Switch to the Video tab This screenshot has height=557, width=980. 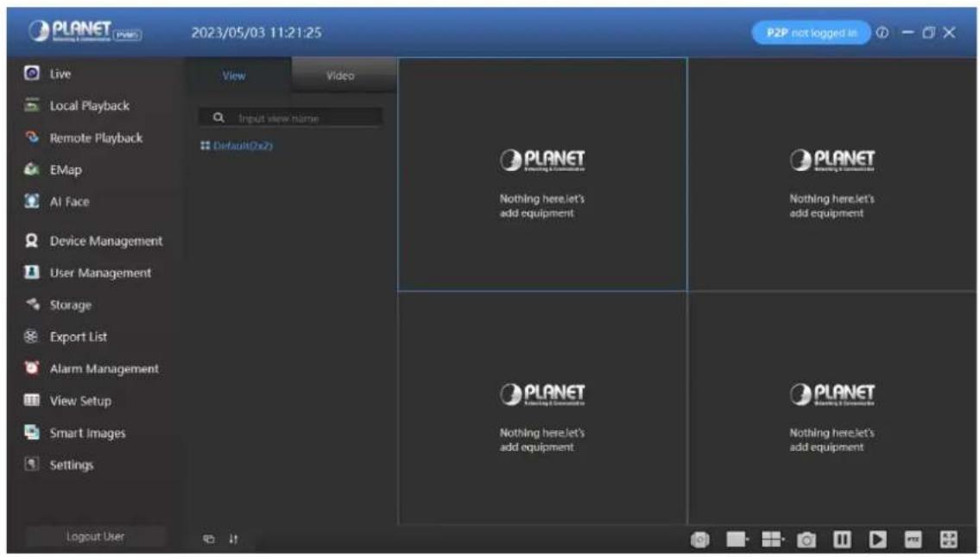[x=343, y=76]
